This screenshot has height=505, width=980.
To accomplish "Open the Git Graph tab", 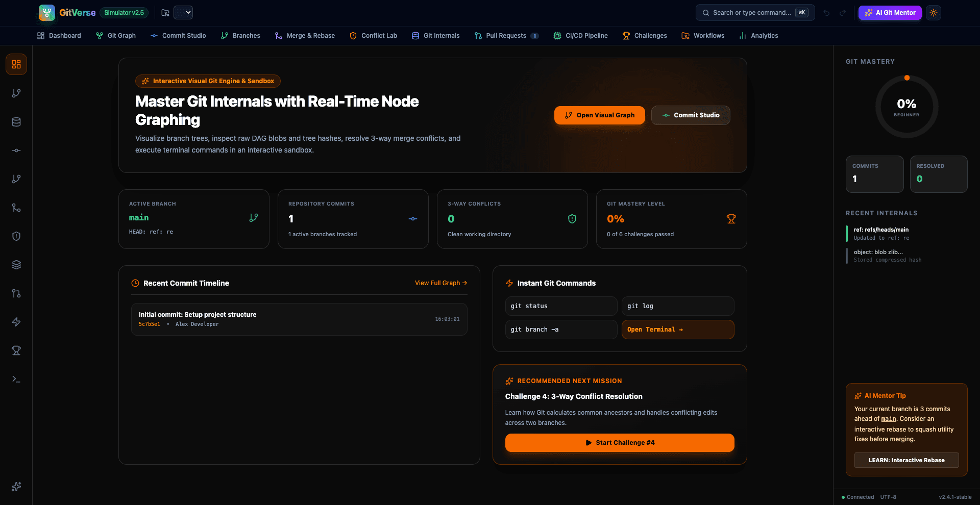I will coord(116,36).
